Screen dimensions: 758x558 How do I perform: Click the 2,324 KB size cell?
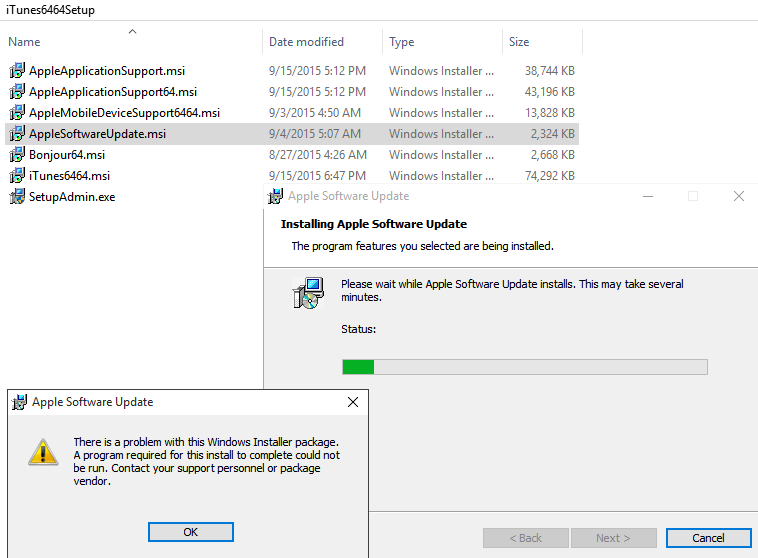click(553, 133)
